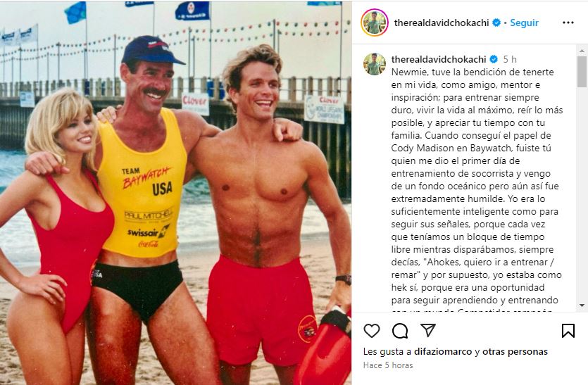Open therealdavidchokachi profile from header username

[x=442, y=23]
